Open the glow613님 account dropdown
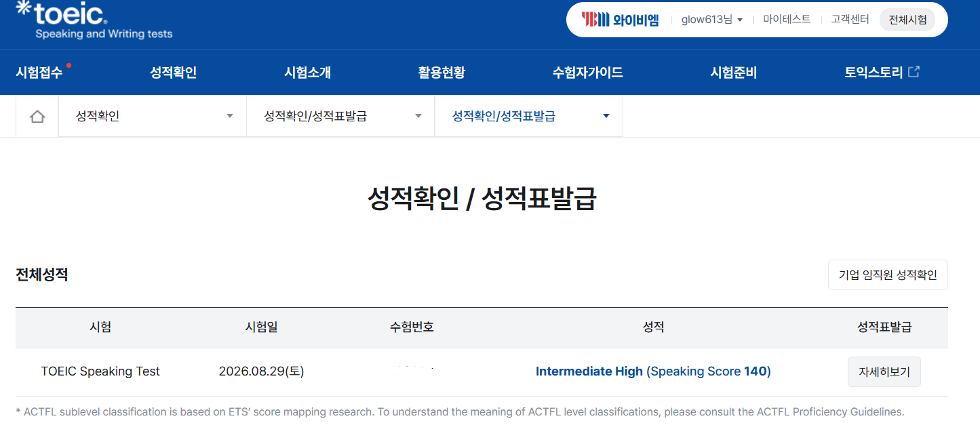Image resolution: width=980 pixels, height=425 pixels. tap(711, 20)
